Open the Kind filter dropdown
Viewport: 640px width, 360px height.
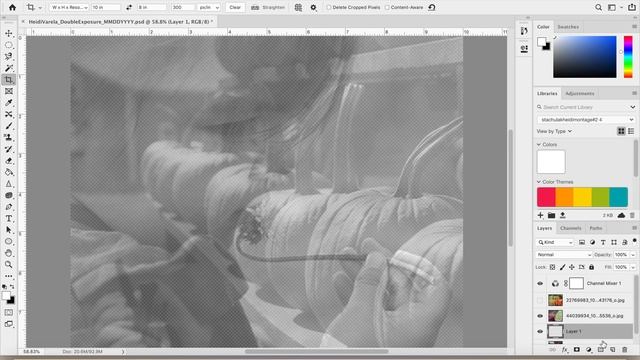[555, 242]
